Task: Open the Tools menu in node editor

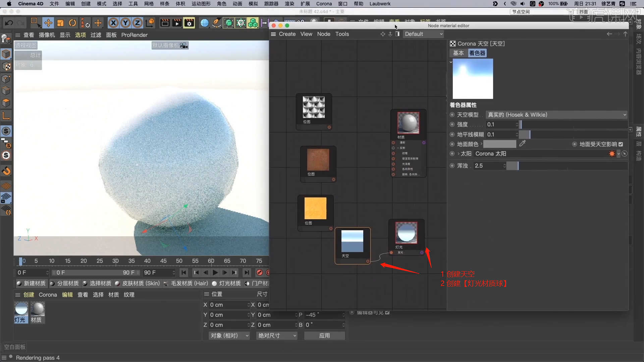Action: click(x=342, y=34)
